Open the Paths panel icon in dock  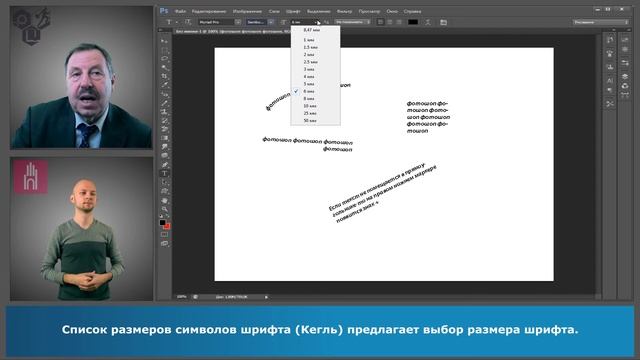(625, 96)
